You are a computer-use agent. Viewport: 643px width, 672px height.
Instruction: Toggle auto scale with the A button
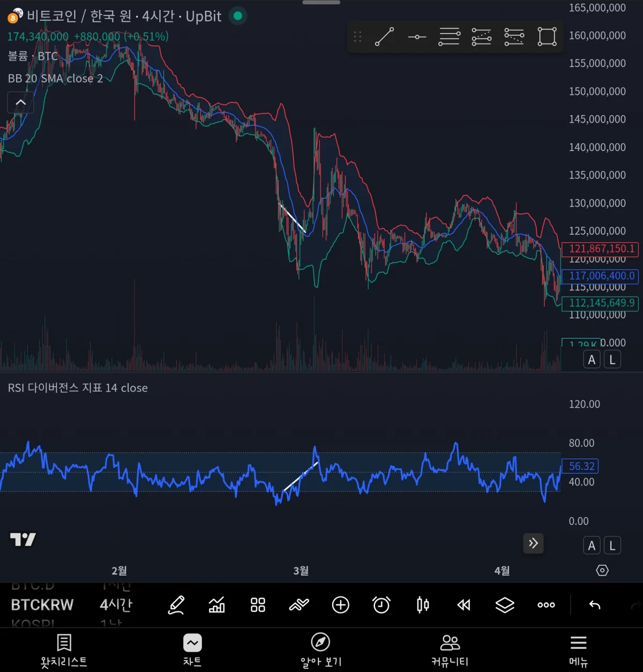point(592,359)
